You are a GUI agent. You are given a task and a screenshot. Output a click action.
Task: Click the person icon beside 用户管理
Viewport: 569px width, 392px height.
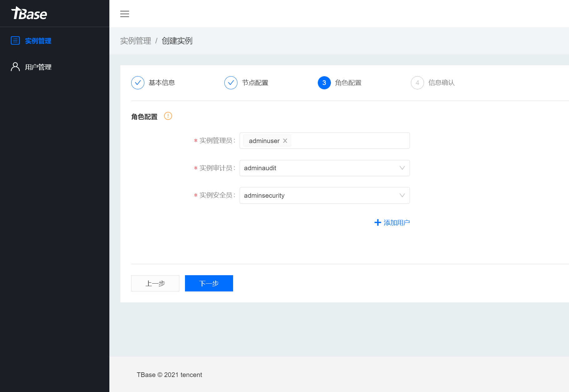[x=15, y=66]
